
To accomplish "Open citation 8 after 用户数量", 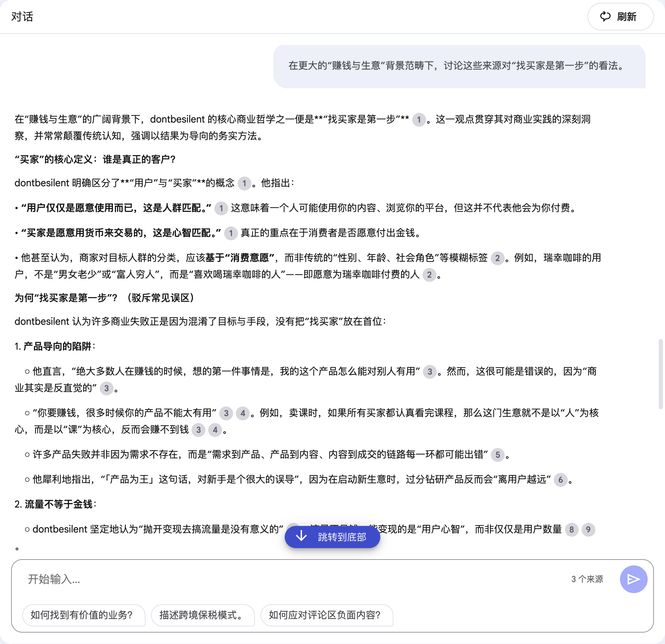I will pos(571,530).
